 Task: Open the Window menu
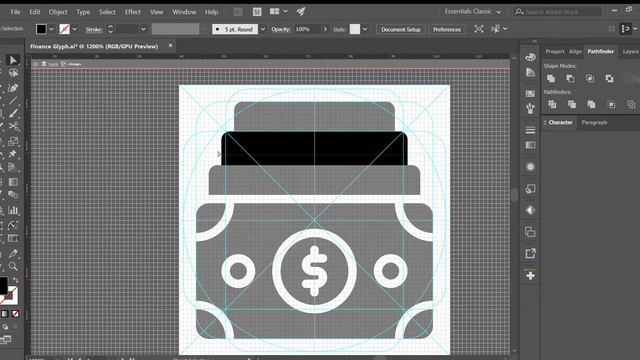point(184,12)
